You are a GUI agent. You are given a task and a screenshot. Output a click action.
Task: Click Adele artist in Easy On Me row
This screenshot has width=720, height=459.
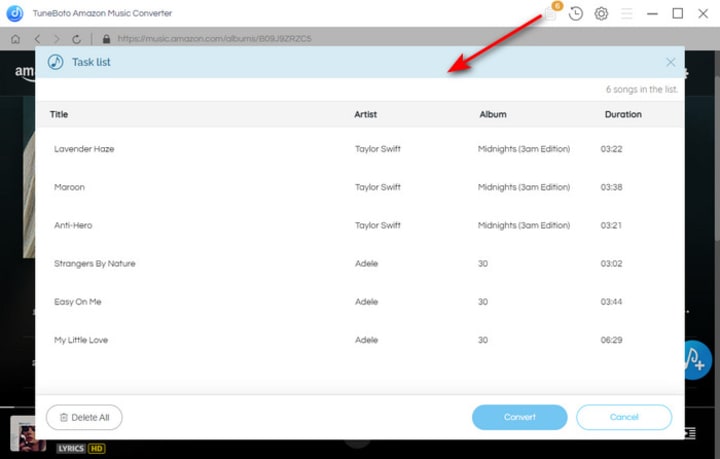tap(366, 302)
